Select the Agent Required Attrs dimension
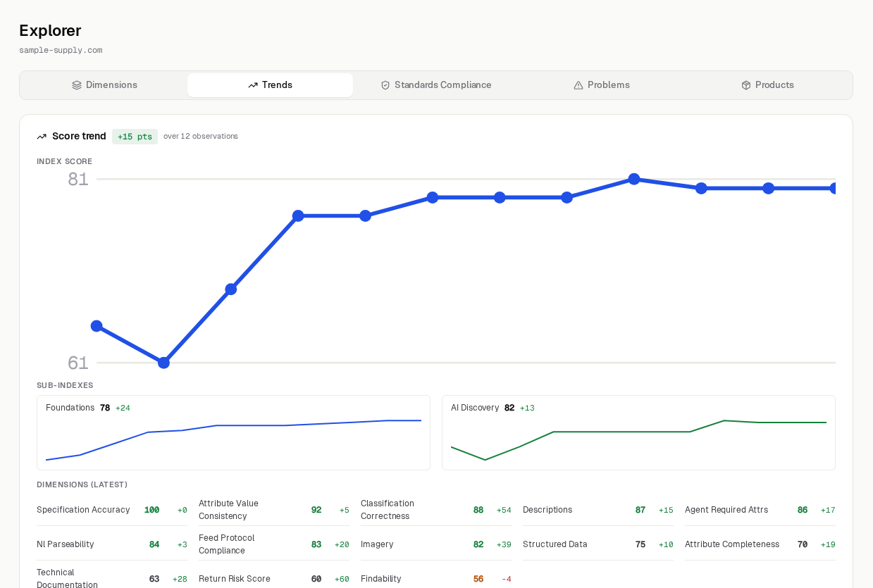Viewport: 873px width, 588px height. click(760, 510)
